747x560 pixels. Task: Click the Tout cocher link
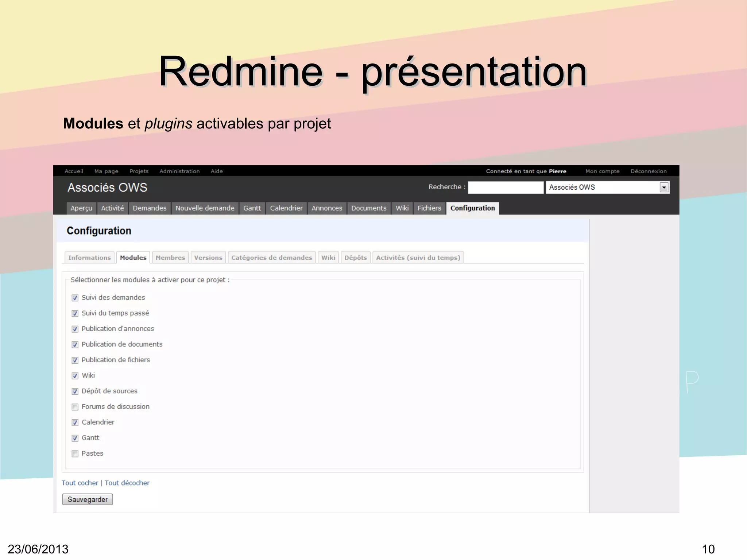pos(80,483)
